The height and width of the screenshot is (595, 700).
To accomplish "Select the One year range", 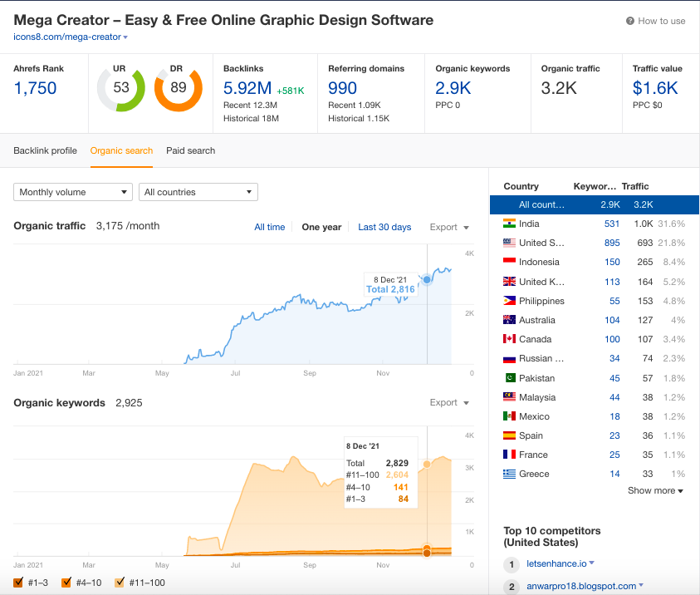I will 321,228.
